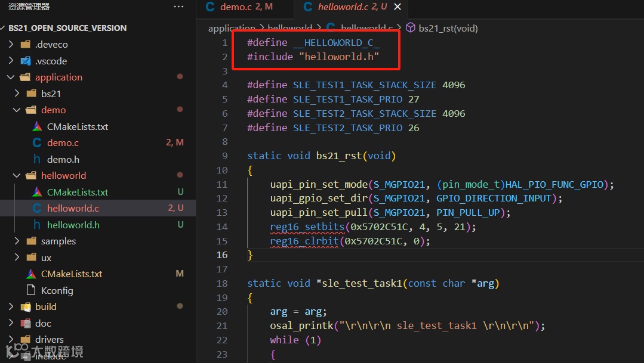Click the doc folder icon

click(26, 323)
